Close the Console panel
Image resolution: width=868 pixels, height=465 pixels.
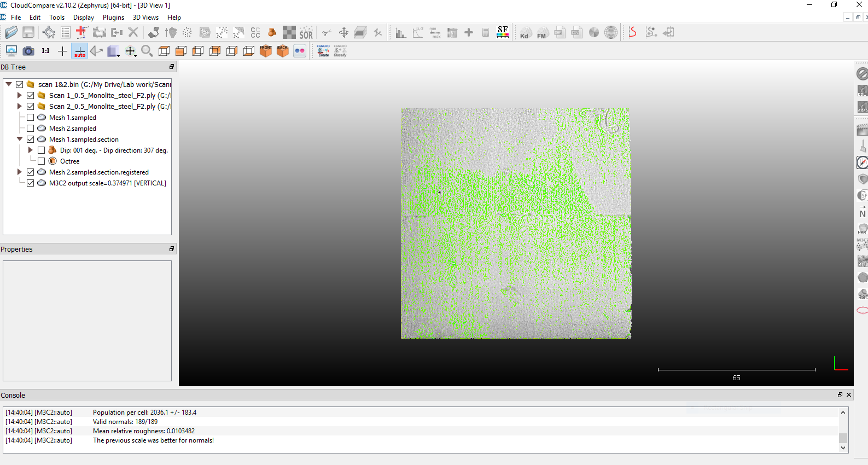(x=849, y=395)
